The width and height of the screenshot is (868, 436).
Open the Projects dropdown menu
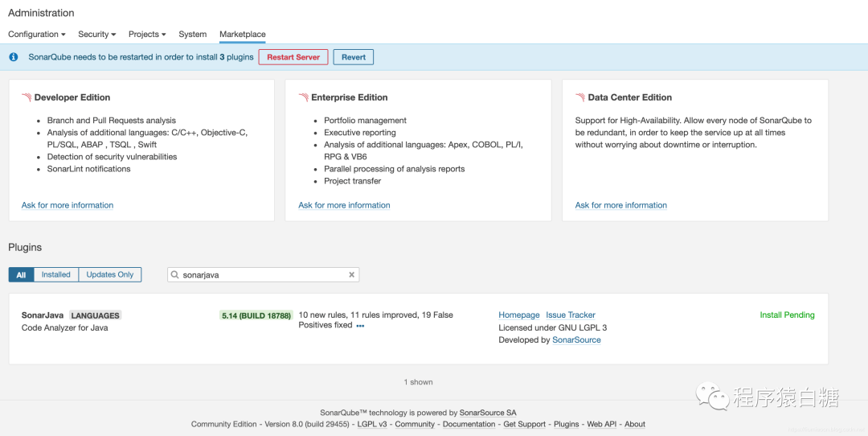point(147,35)
